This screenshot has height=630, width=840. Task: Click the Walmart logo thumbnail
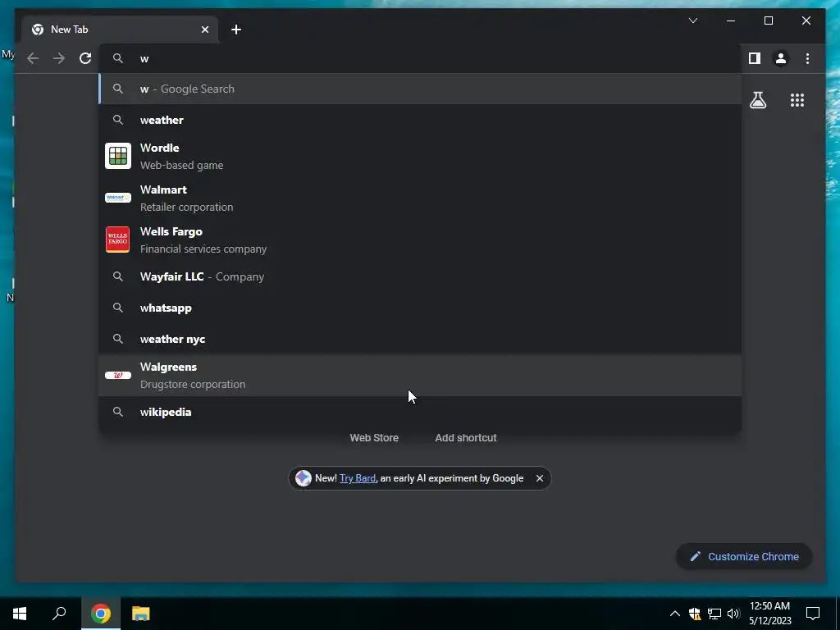118,198
